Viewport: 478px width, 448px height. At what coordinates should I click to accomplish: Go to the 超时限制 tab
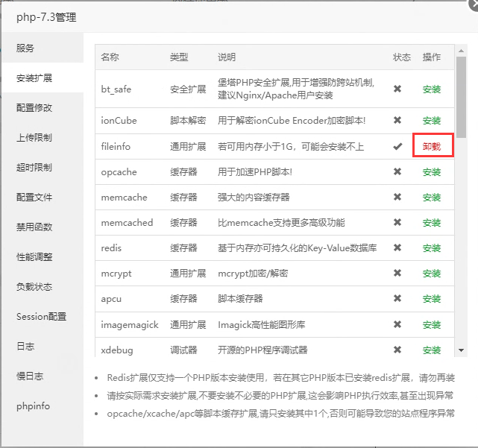34,168
